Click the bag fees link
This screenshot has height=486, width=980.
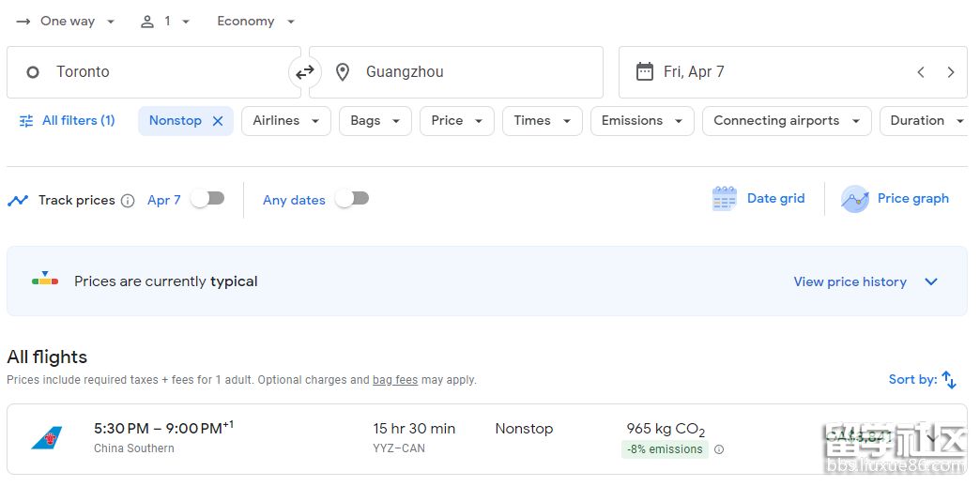[394, 380]
